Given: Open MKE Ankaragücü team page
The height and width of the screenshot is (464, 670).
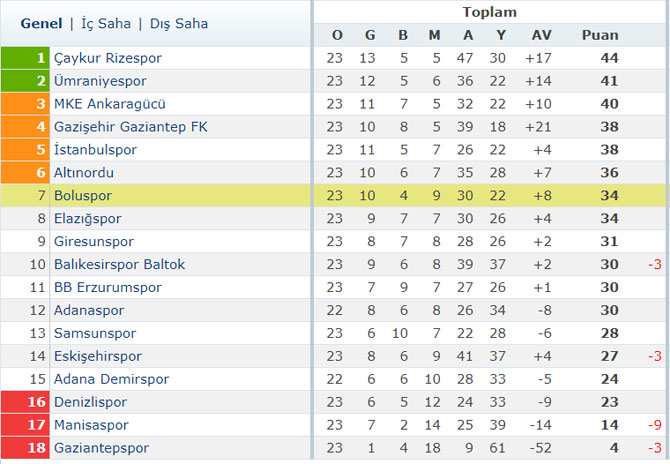Looking at the screenshot, I should tap(109, 104).
